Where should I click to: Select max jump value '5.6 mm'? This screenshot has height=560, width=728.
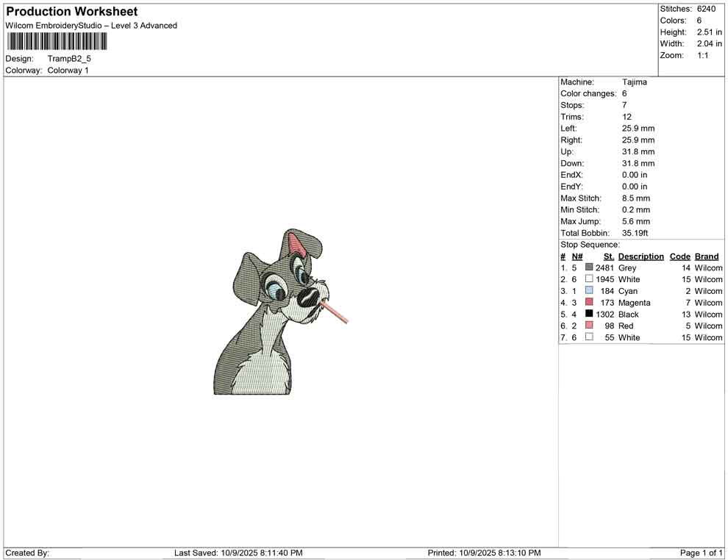pos(636,221)
